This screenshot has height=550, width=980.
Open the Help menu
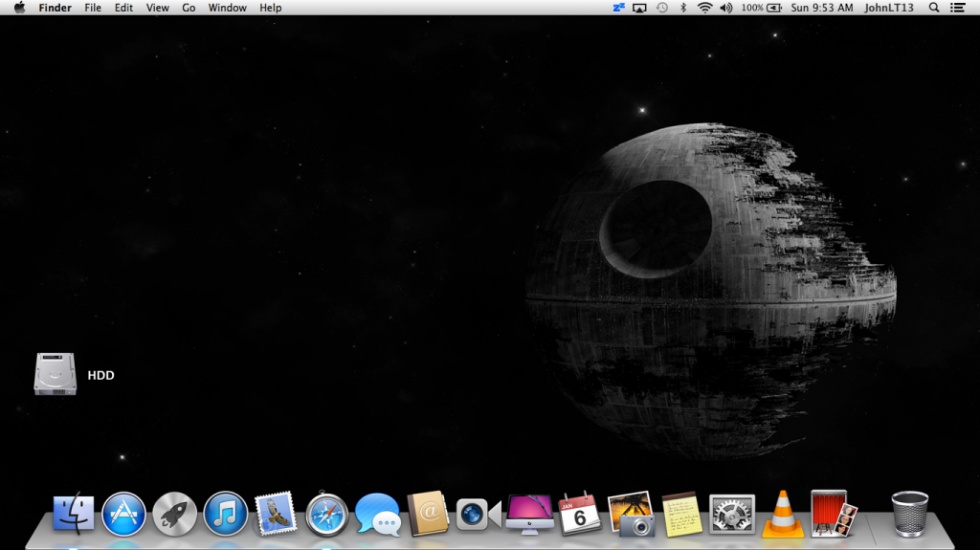pyautogui.click(x=271, y=8)
